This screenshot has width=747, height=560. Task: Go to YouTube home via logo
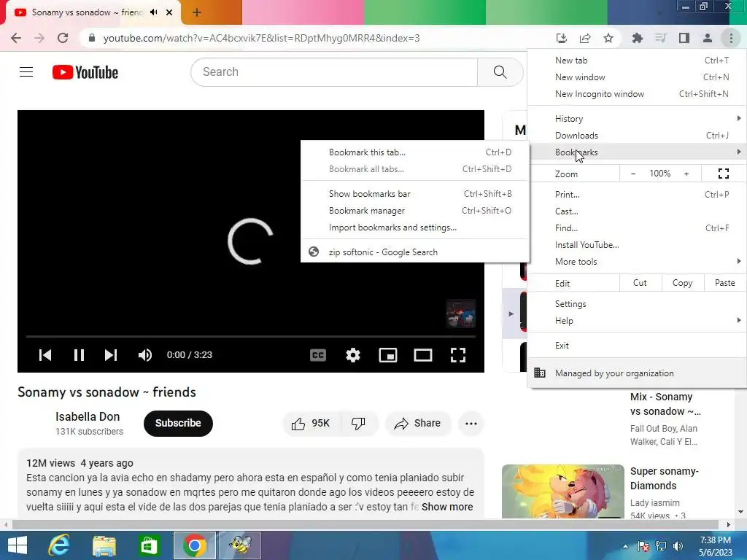click(x=85, y=72)
